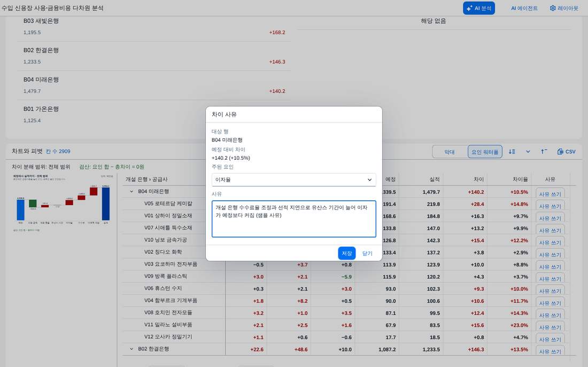Click 사유 쓰기 for V02 칭다오 화학
This screenshot has width=588, height=367.
click(550, 254)
